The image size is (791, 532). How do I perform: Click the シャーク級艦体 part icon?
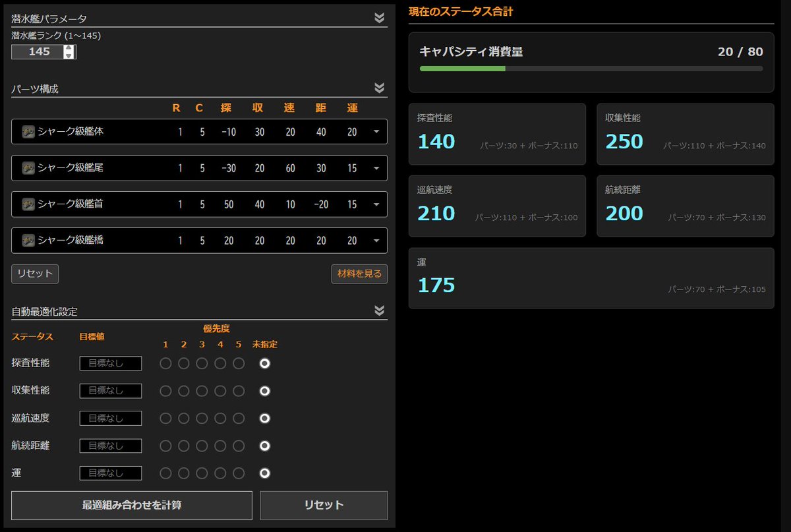(28, 132)
